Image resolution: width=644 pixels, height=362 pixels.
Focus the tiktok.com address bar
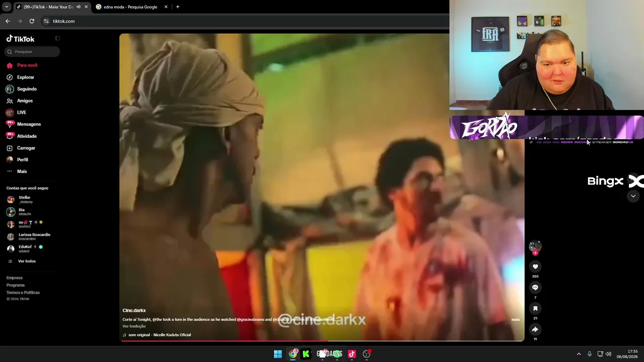[x=244, y=21]
